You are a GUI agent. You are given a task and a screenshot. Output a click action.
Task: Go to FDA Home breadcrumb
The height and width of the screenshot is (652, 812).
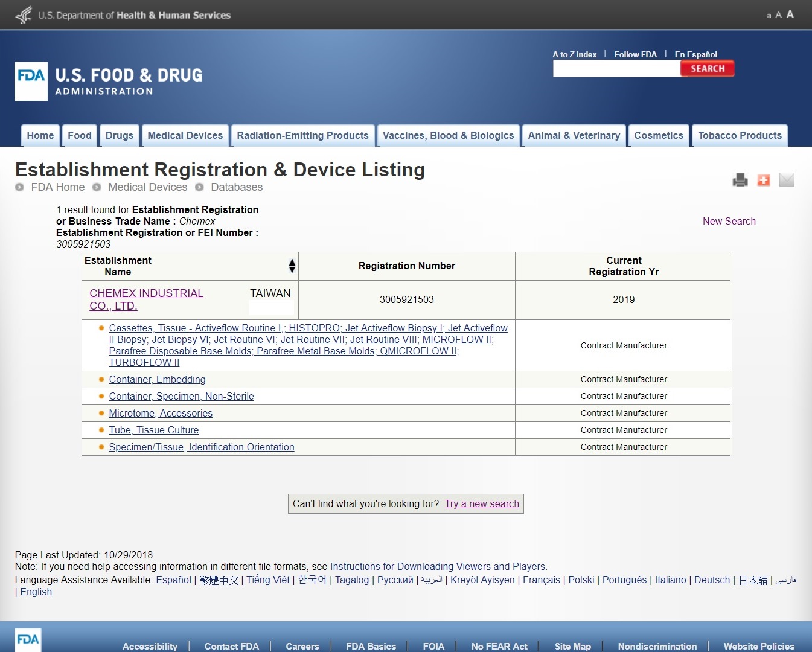(x=58, y=187)
